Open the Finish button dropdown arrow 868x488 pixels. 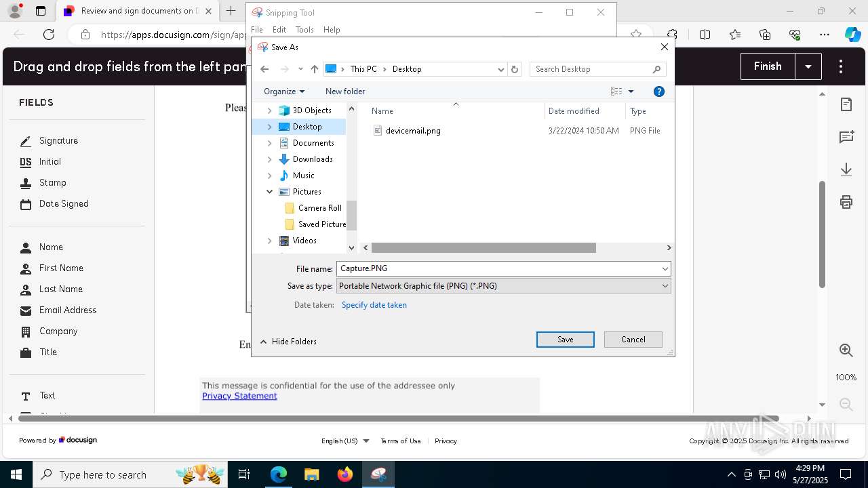pos(808,66)
